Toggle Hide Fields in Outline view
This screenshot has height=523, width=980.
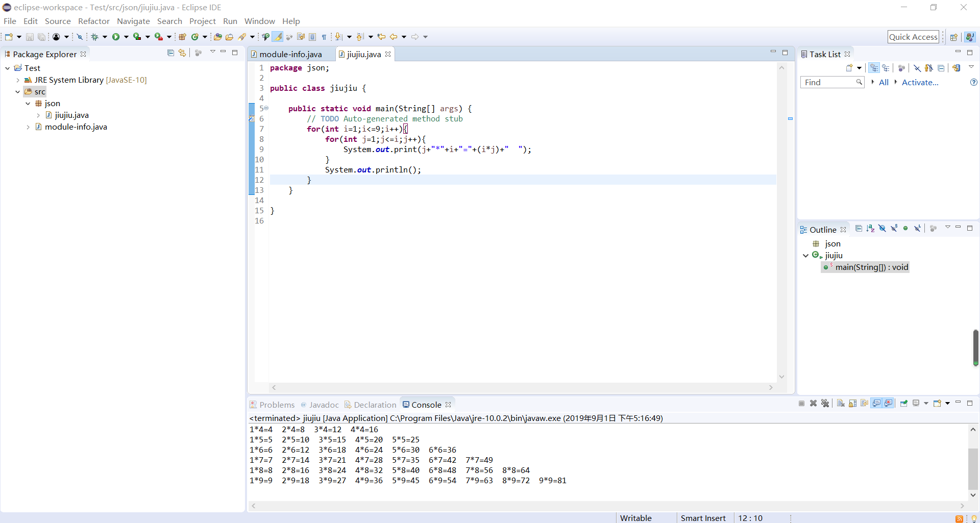882,229
